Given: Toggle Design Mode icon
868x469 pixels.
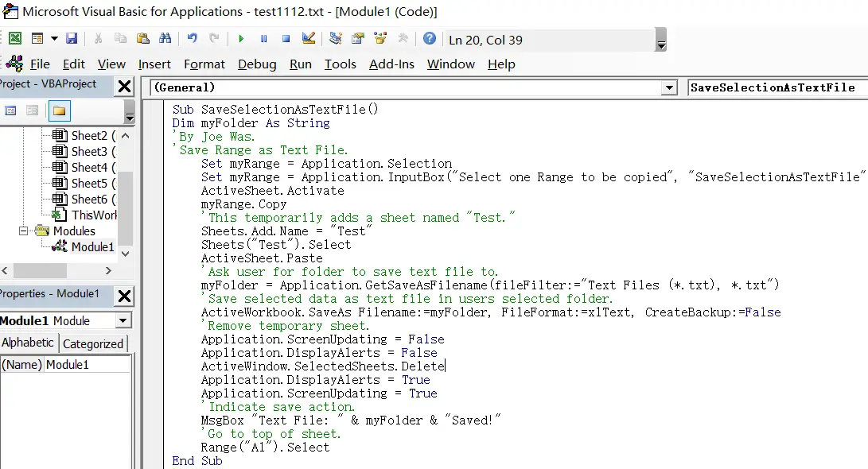Looking at the screenshot, I should click(x=309, y=38).
